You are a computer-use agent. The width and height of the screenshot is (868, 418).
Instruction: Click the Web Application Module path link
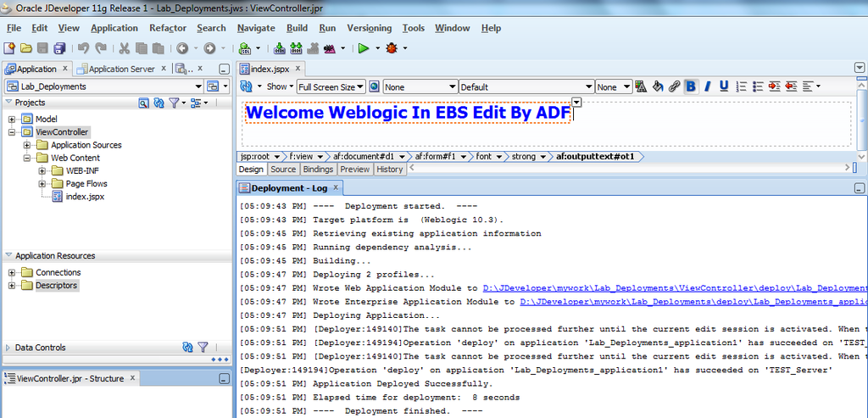pyautogui.click(x=675, y=288)
